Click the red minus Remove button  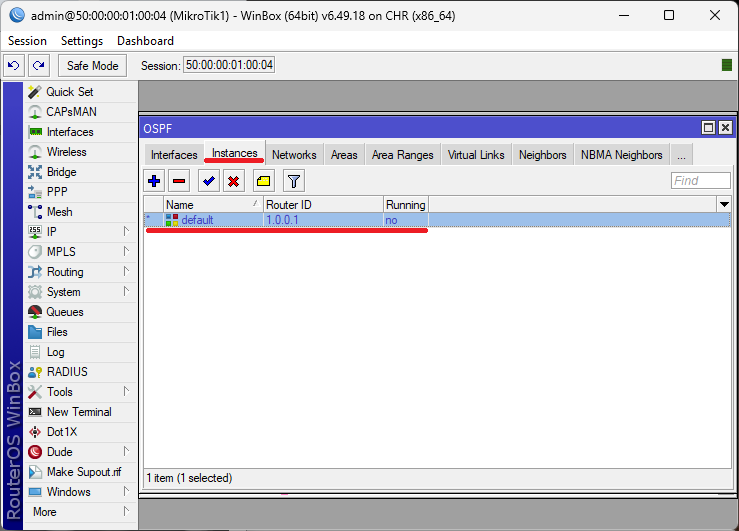tap(179, 181)
